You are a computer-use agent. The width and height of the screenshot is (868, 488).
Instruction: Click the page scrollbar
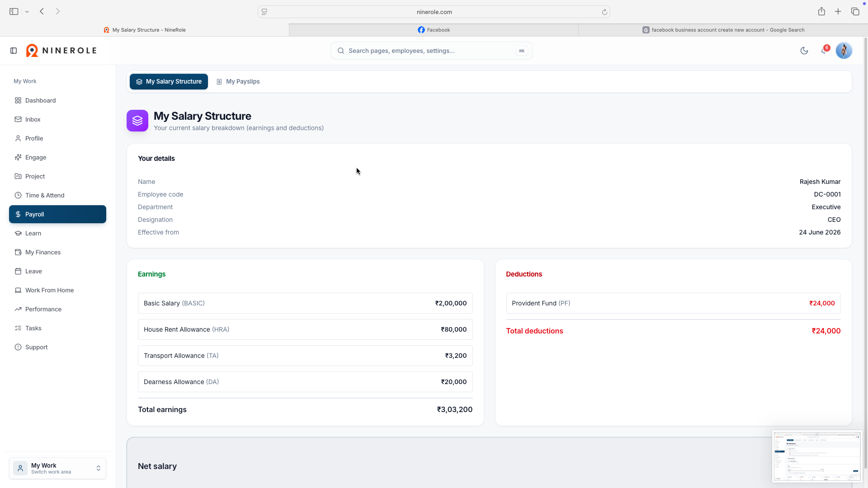865,253
